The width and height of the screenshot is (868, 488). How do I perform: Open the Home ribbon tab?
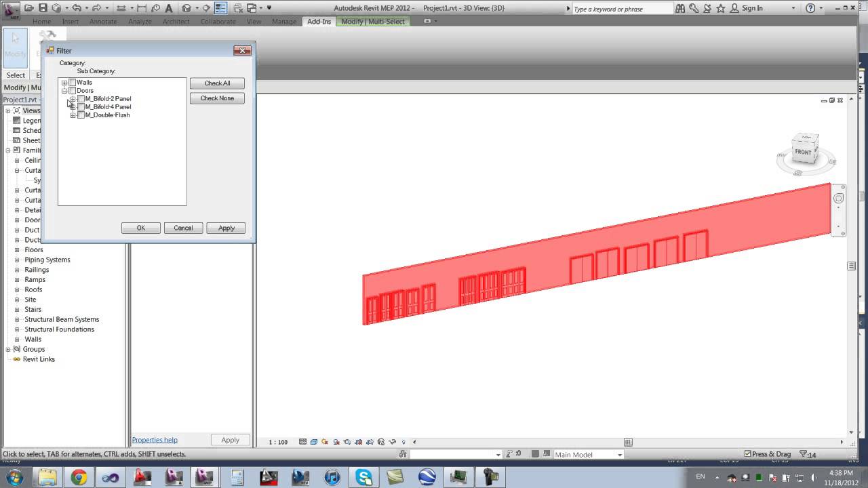tap(41, 22)
